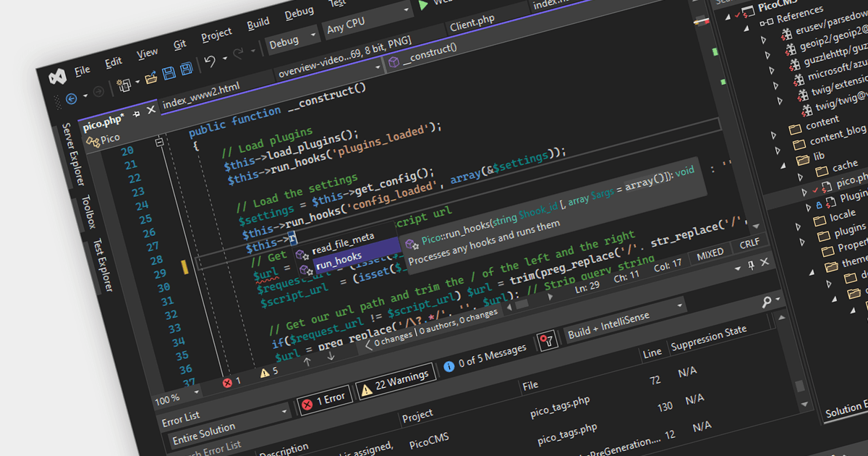Click the error filter funnel icon
The height and width of the screenshot is (456, 868).
(x=547, y=340)
